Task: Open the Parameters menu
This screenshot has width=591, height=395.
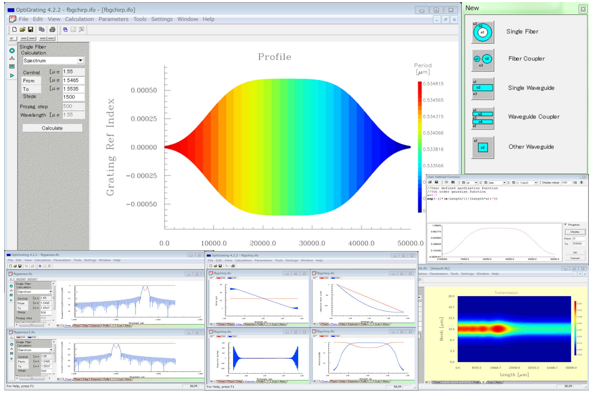Action: coord(113,19)
